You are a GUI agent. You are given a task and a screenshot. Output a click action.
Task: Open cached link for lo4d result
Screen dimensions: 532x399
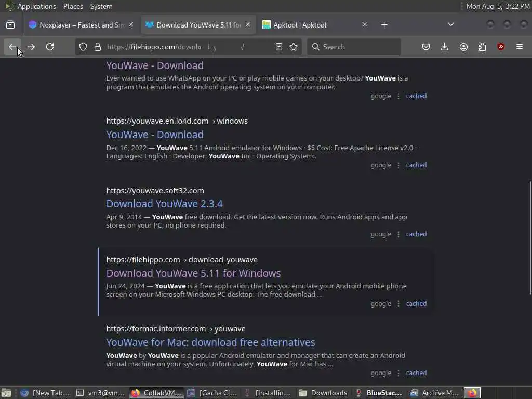click(x=416, y=165)
